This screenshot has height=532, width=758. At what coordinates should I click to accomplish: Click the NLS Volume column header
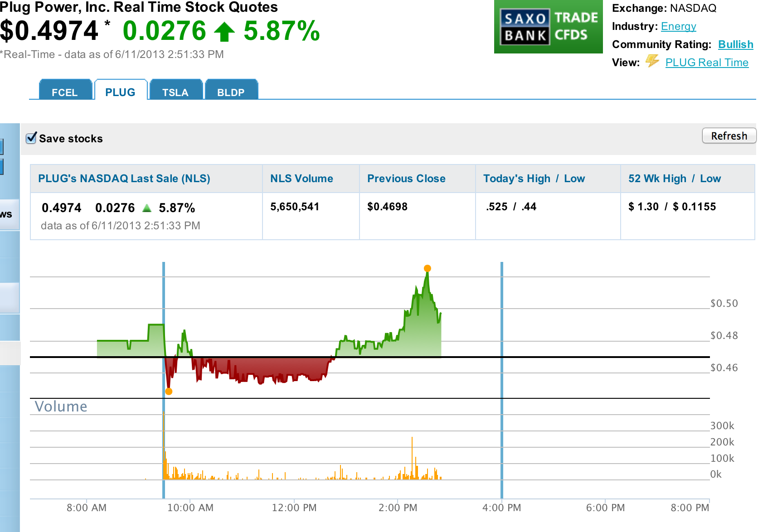pyautogui.click(x=301, y=179)
